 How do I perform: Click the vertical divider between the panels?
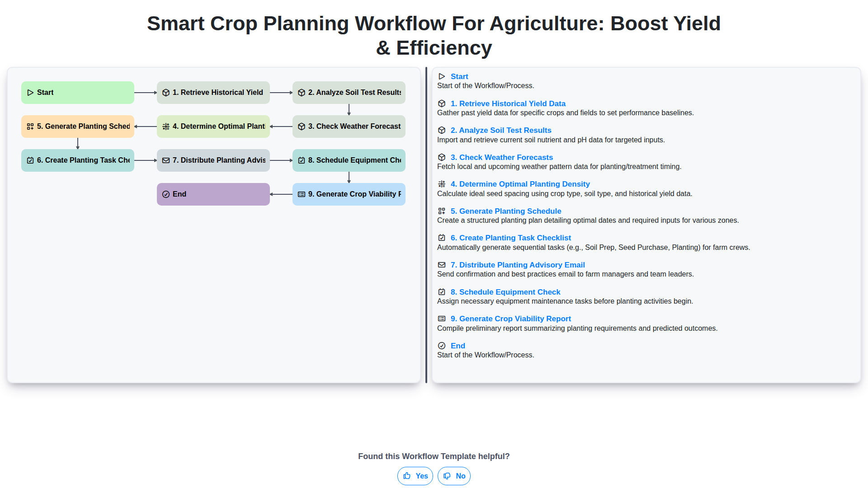click(426, 225)
